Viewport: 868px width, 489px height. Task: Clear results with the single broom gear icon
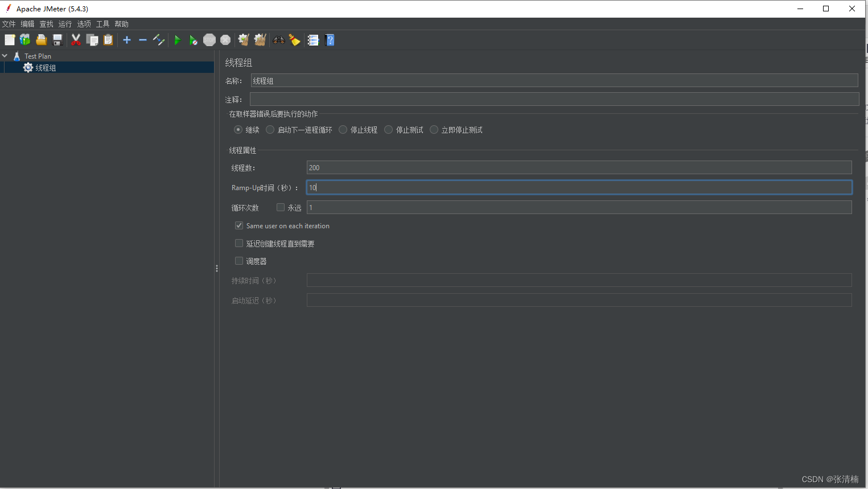click(244, 40)
